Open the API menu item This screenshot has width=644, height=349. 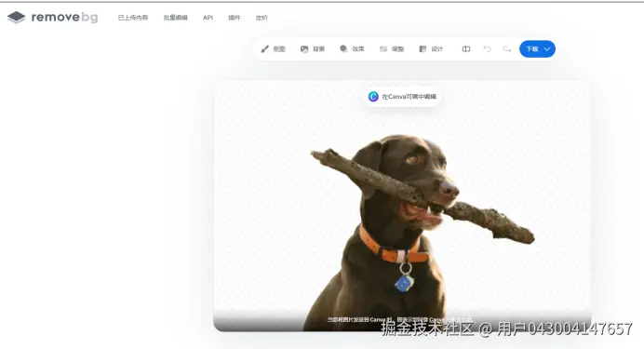coord(208,18)
